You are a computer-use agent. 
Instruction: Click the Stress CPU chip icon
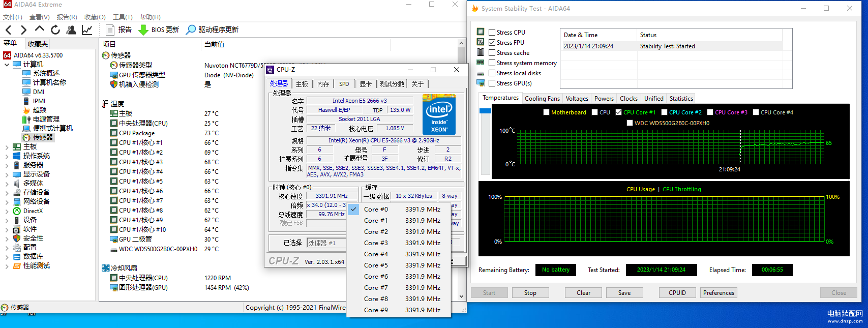tap(481, 32)
